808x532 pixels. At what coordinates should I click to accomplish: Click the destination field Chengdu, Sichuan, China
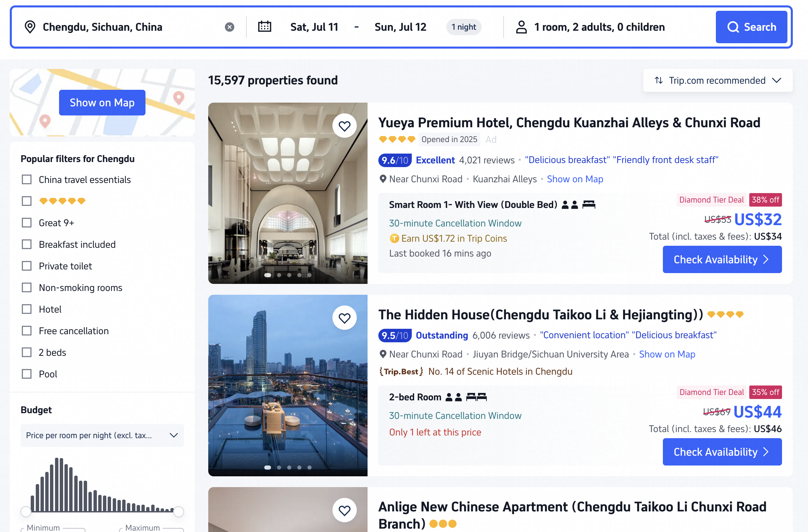coord(103,27)
